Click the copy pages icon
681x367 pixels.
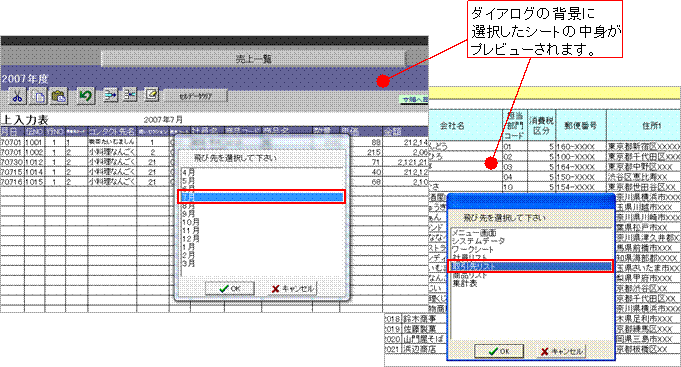[39, 96]
